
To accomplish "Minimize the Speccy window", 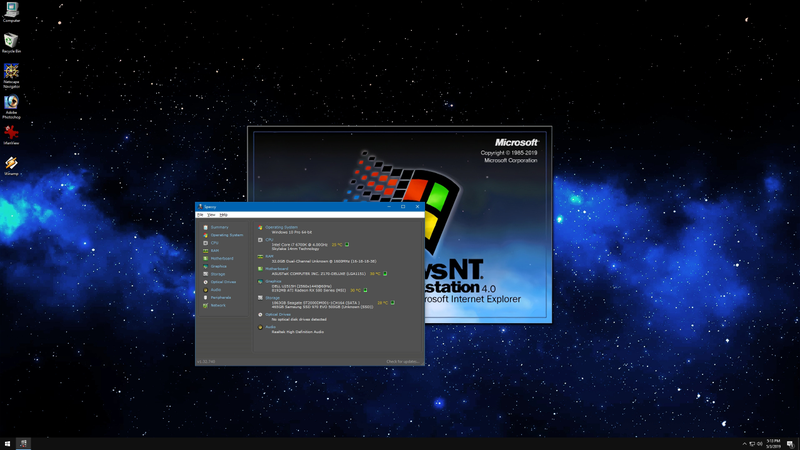I will (389, 207).
